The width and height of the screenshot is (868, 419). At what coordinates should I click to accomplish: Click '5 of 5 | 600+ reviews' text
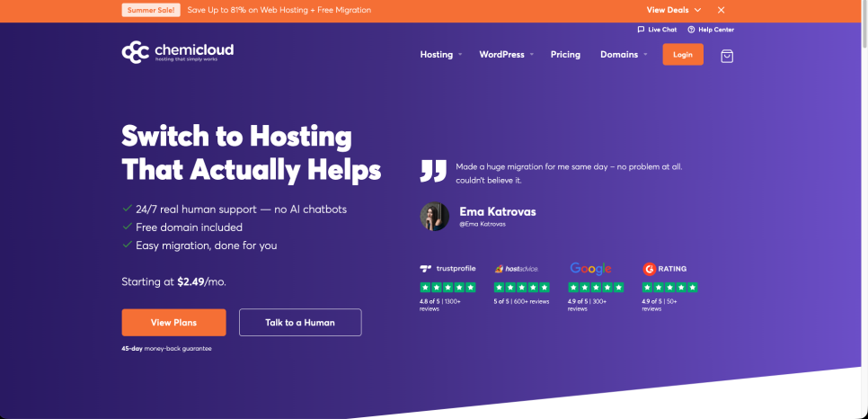[x=521, y=301]
